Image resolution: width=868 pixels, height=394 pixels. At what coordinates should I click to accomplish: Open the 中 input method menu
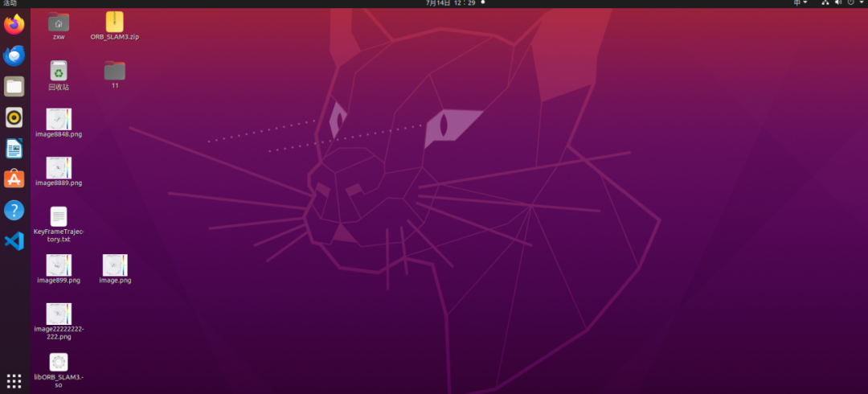tap(800, 3)
